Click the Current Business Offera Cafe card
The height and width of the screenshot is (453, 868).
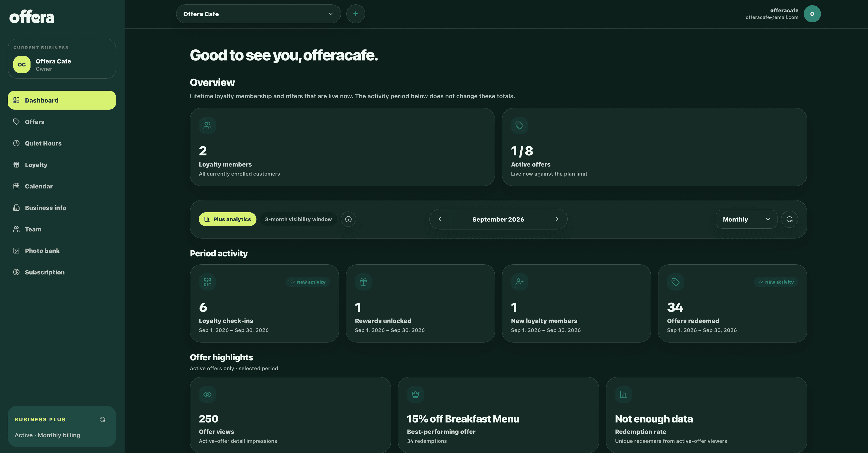point(62,59)
